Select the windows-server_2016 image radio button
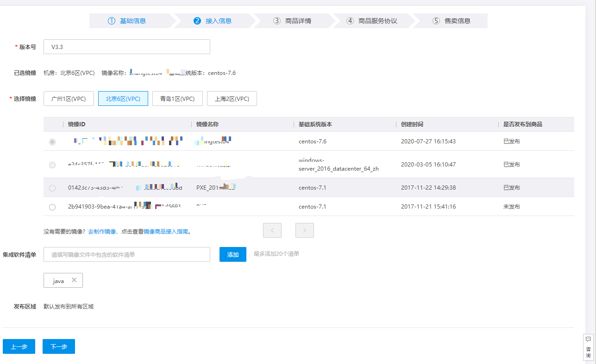The width and height of the screenshot is (596, 364). coord(52,165)
